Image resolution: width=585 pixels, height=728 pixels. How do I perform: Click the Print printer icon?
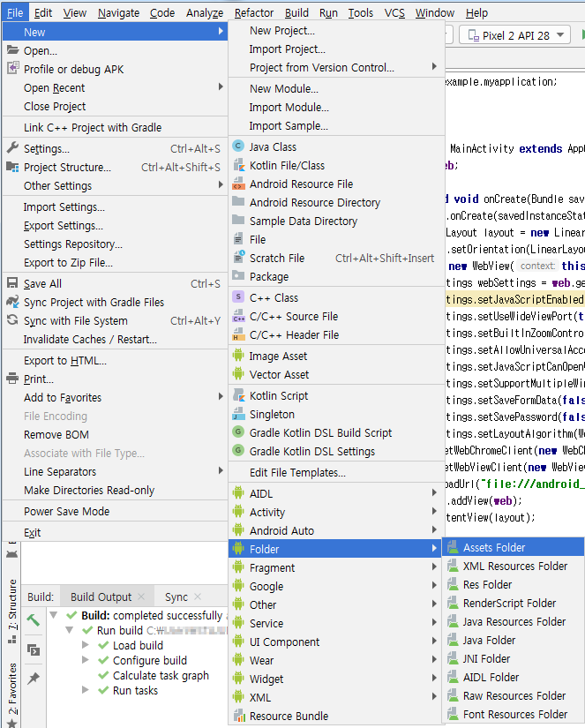(12, 379)
